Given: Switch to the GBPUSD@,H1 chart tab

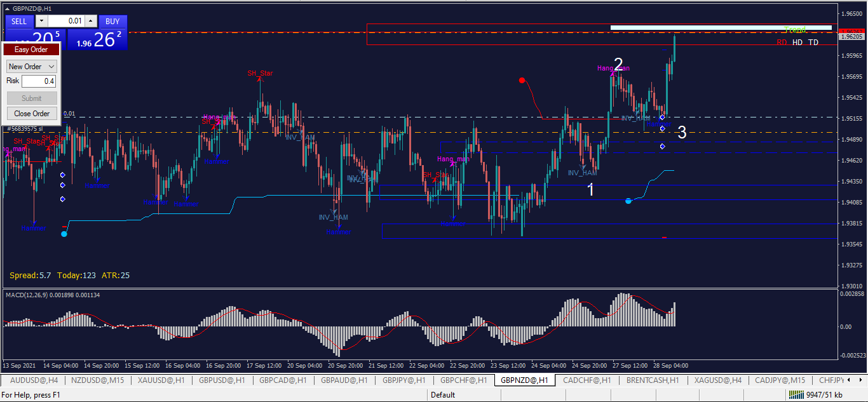Looking at the screenshot, I should point(222,380).
